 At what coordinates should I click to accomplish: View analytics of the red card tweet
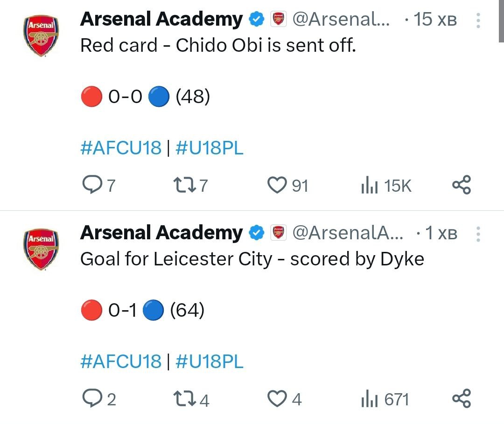click(368, 186)
